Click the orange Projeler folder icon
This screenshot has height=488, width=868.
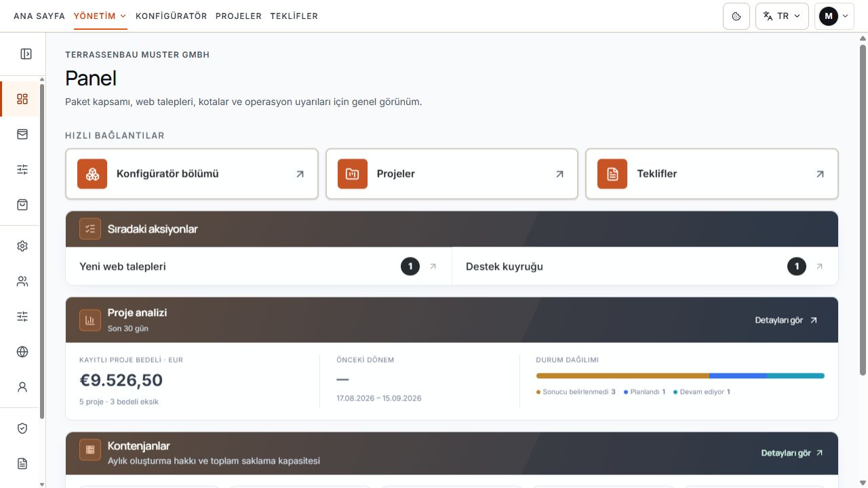click(353, 174)
